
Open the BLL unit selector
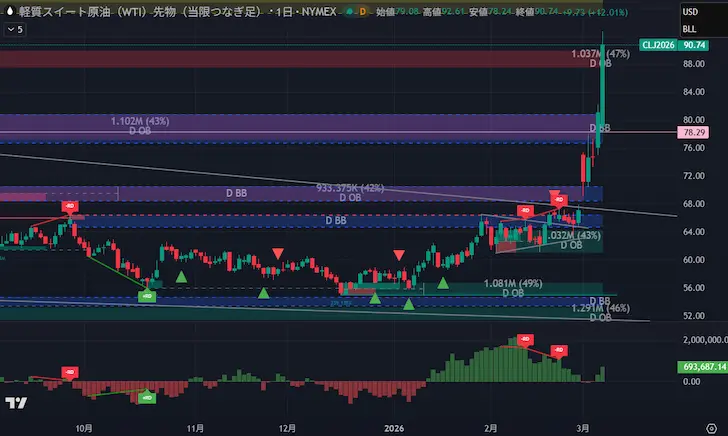690,29
